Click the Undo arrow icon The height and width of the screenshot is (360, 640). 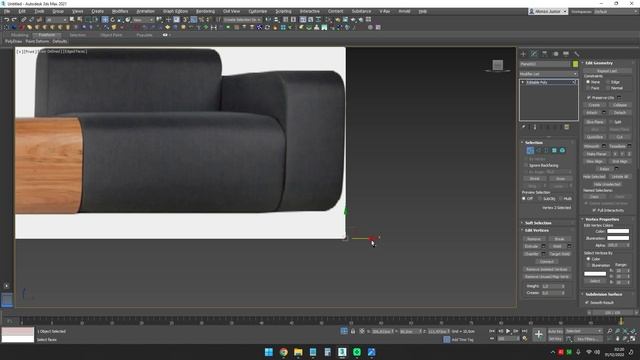pyautogui.click(x=6, y=20)
